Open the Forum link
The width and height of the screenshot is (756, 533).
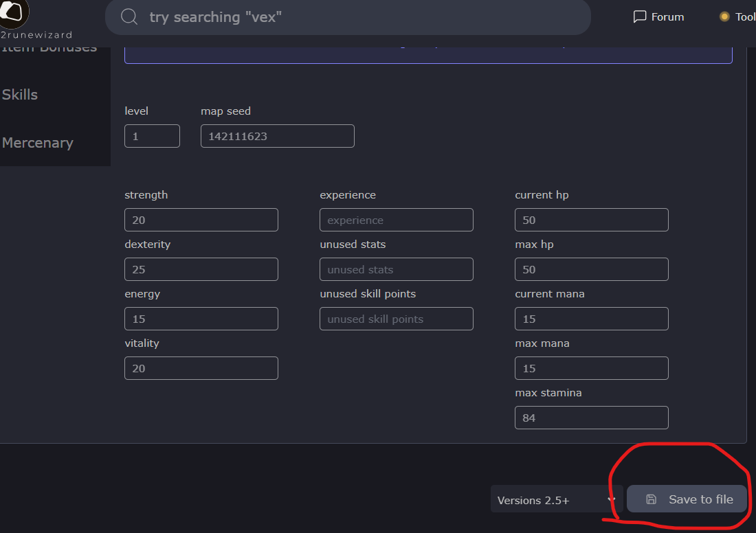(658, 17)
